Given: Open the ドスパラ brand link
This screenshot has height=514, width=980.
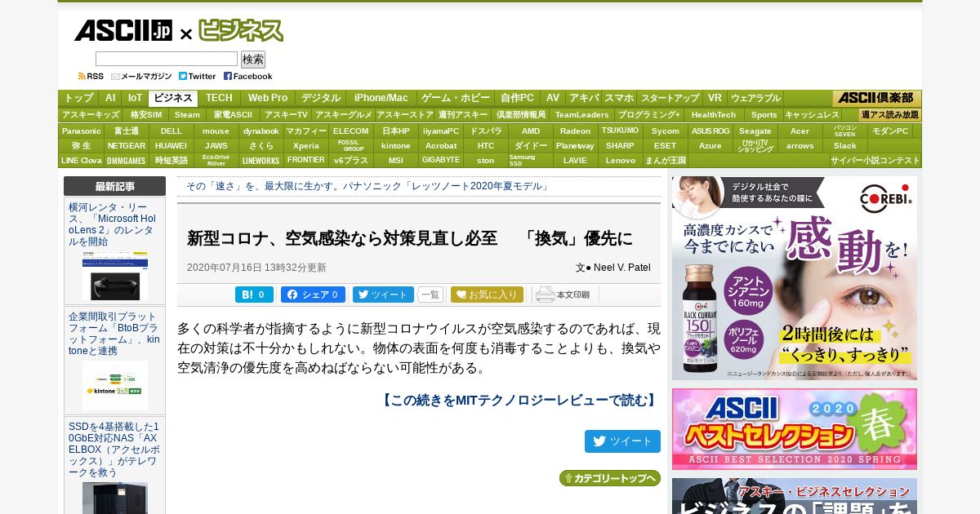Looking at the screenshot, I should (x=486, y=131).
